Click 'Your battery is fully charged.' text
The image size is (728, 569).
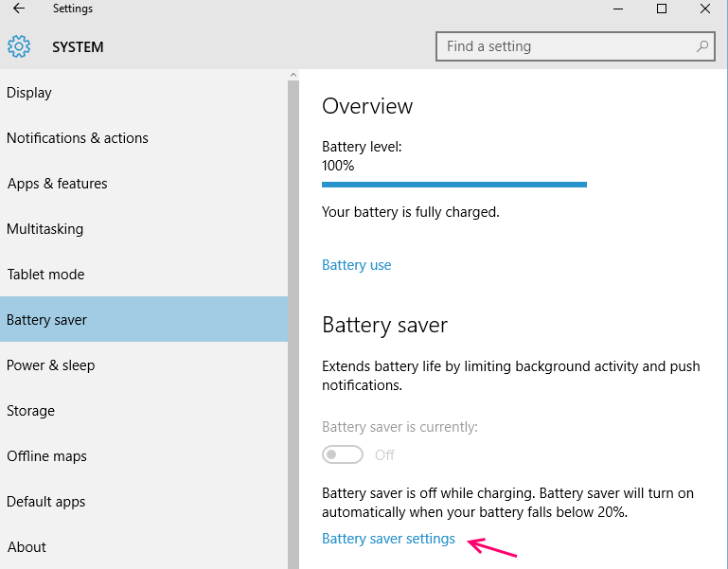coord(411,212)
